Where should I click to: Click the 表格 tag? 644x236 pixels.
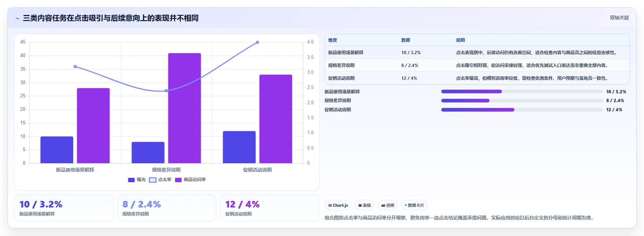[x=364, y=205]
